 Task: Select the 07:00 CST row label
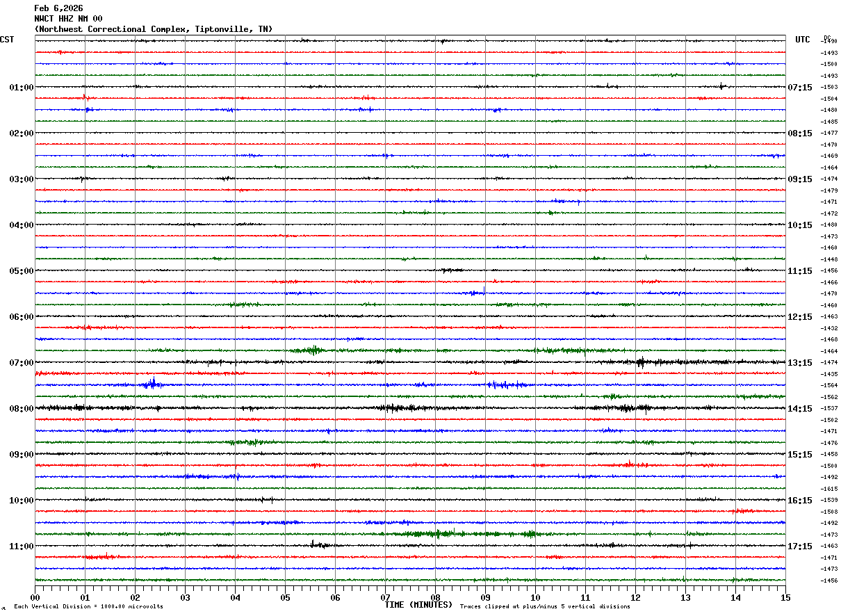click(22, 363)
